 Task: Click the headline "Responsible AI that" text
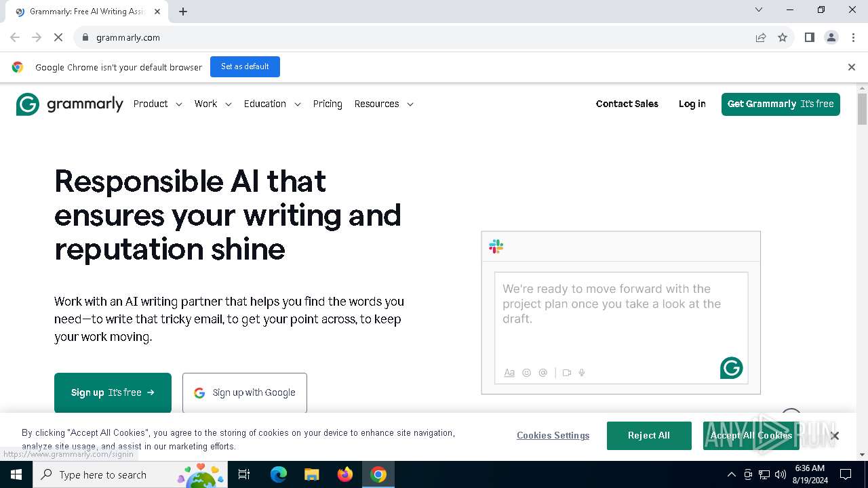click(x=190, y=181)
